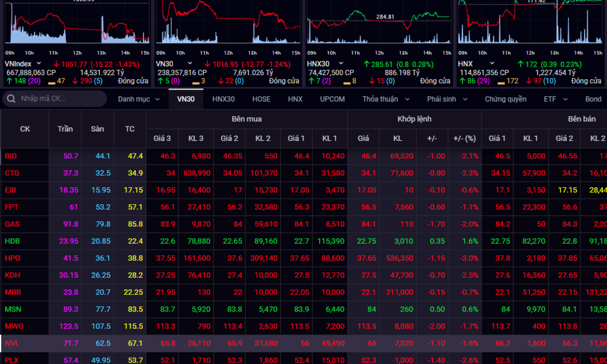Open the Chứng quyền tab

(x=505, y=99)
